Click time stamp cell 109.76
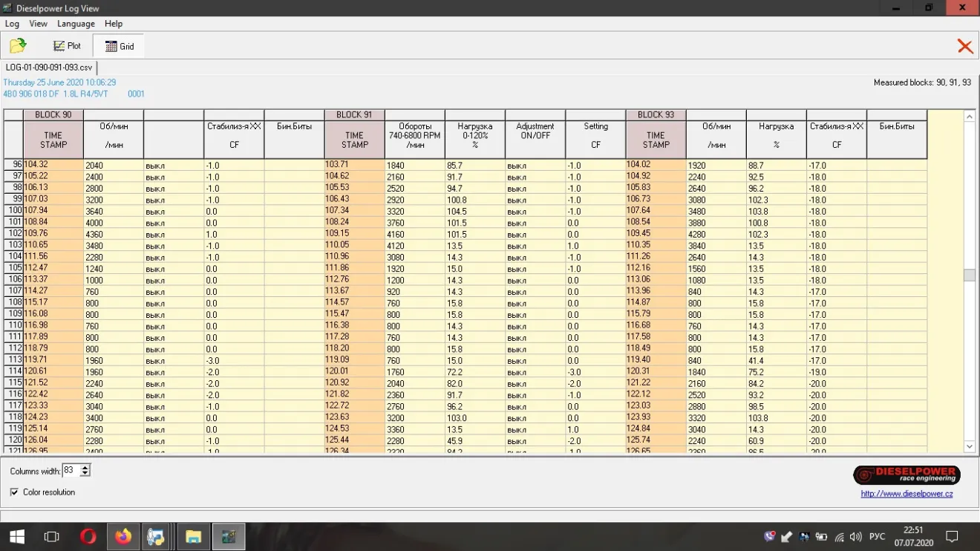Image resolution: width=980 pixels, height=551 pixels. click(x=53, y=234)
